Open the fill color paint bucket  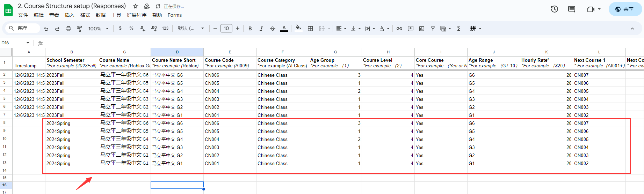(298, 28)
